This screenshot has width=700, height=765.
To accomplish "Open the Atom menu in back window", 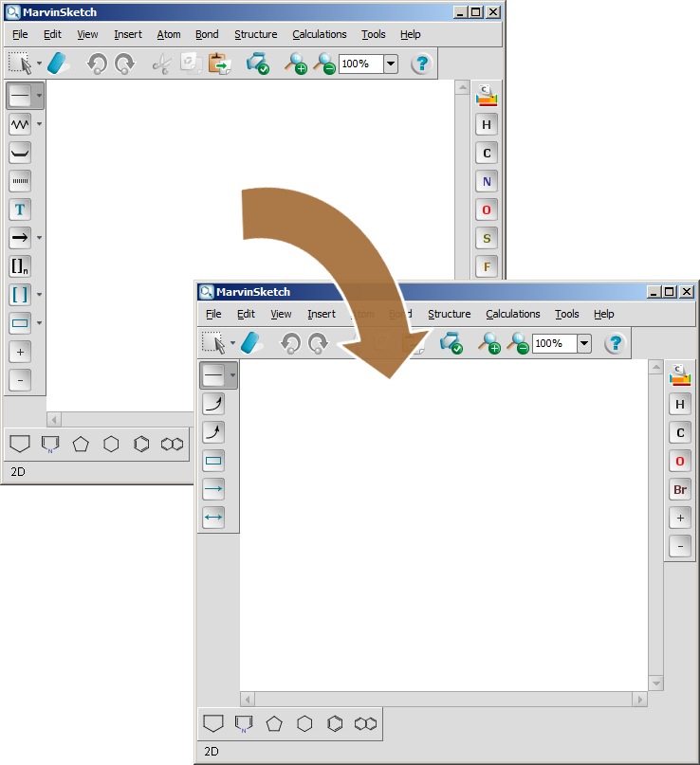I will (169, 34).
